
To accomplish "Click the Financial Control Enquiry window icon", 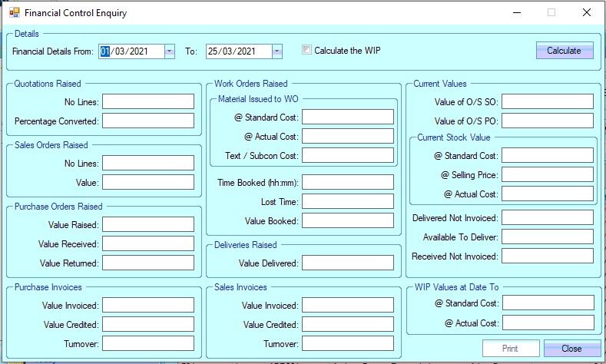I will (14, 13).
